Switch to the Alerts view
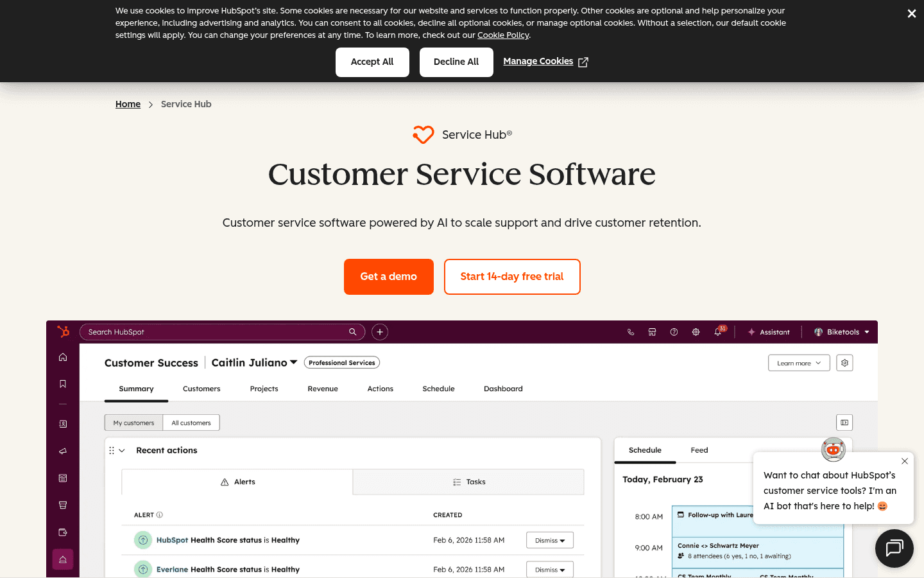 point(237,482)
